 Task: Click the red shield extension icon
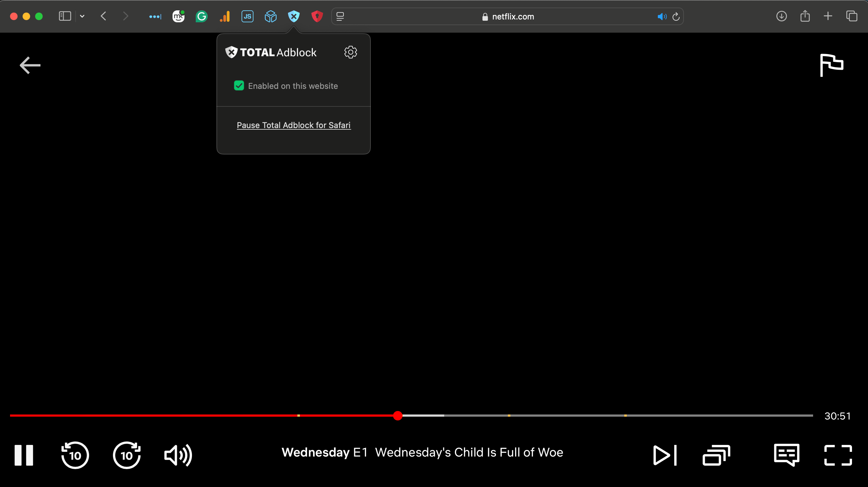click(317, 16)
